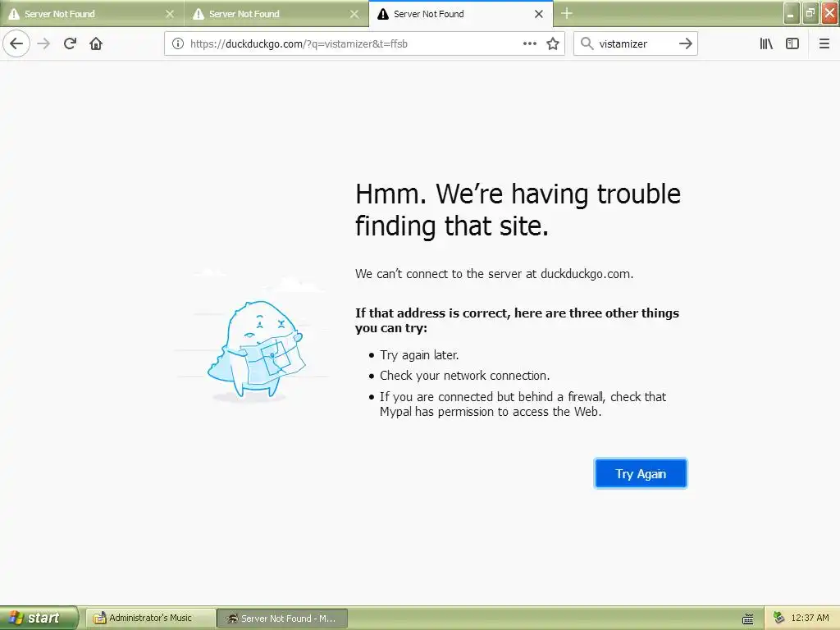Click 'We can't connect to the server' text

pyautogui.click(x=494, y=274)
